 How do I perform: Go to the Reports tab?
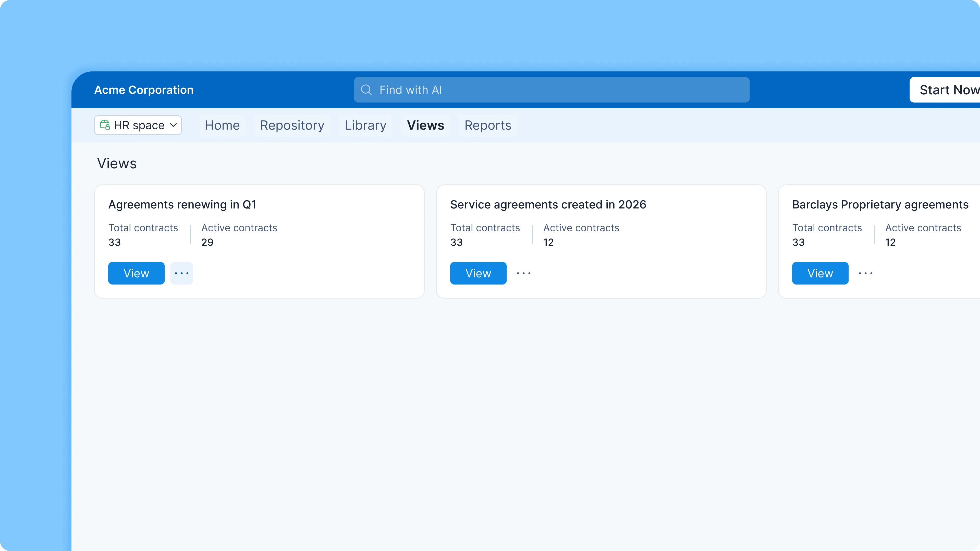(x=488, y=125)
